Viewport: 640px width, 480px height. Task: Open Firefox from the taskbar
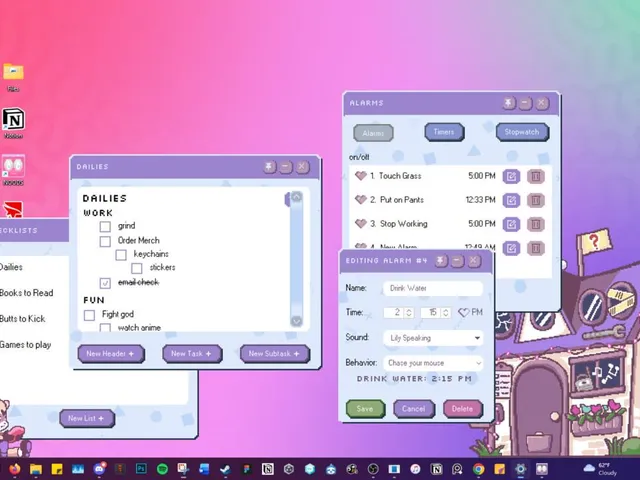[x=15, y=469]
